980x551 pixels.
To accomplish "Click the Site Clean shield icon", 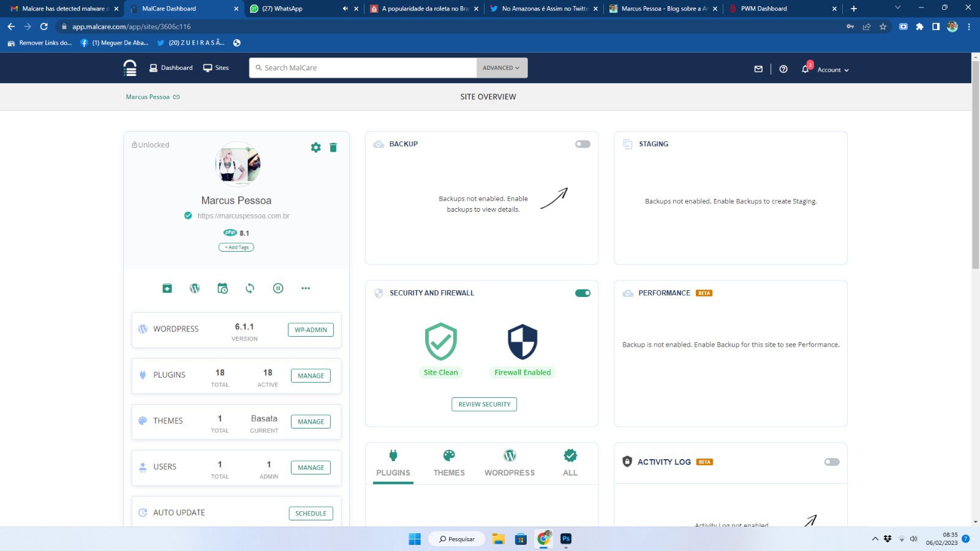I will [441, 342].
